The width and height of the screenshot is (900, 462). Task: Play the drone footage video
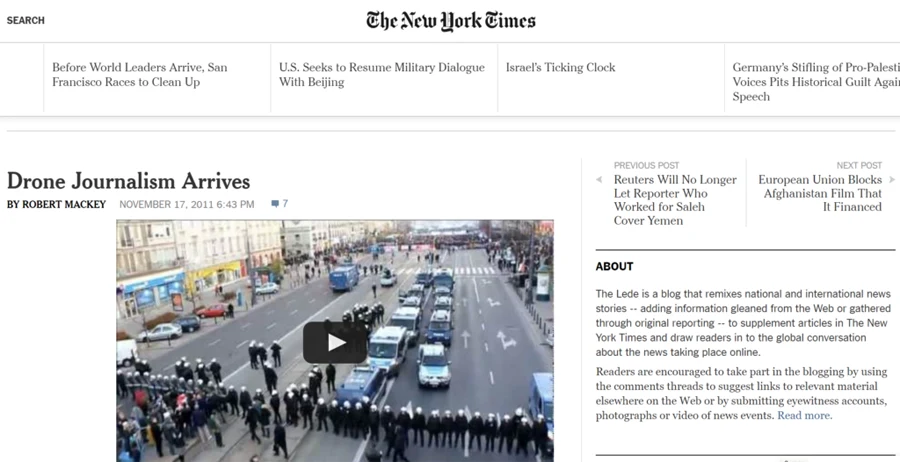[335, 343]
